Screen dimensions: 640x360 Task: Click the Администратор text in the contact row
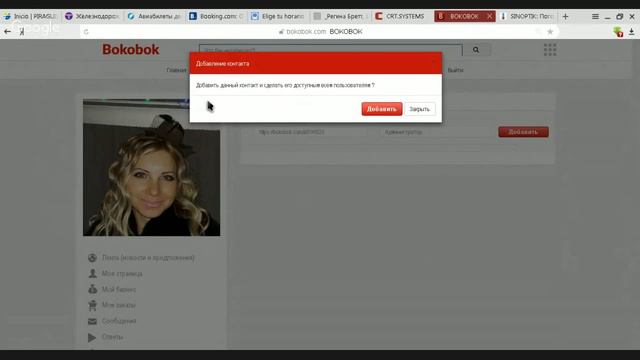coord(403,132)
